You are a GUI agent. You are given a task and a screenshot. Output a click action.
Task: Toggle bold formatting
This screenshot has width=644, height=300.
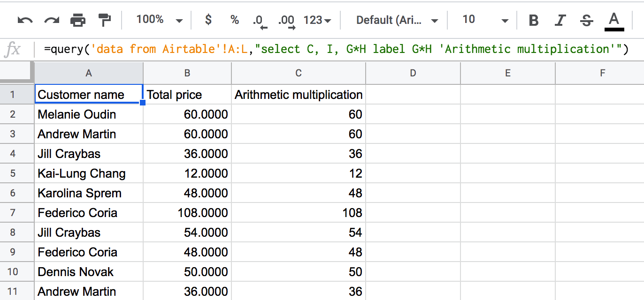point(533,20)
